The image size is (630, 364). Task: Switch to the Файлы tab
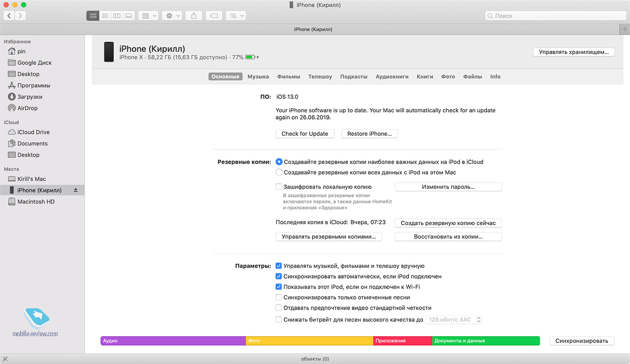(x=472, y=77)
